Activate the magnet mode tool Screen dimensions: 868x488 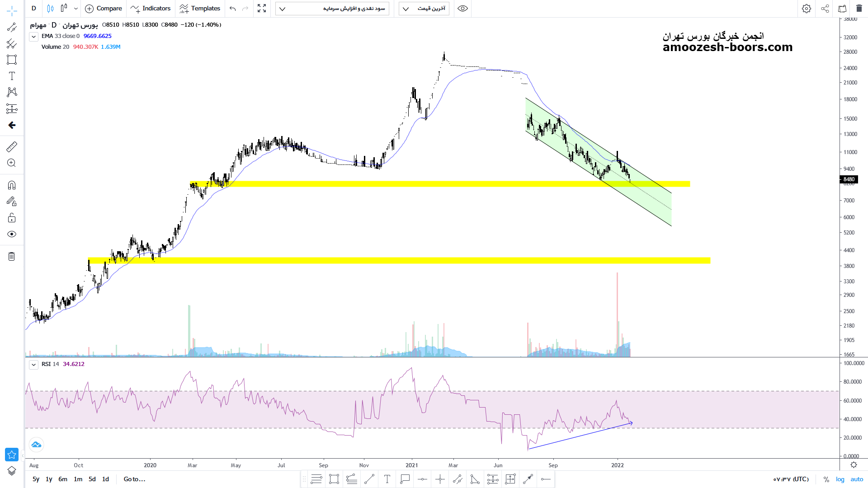click(12, 185)
